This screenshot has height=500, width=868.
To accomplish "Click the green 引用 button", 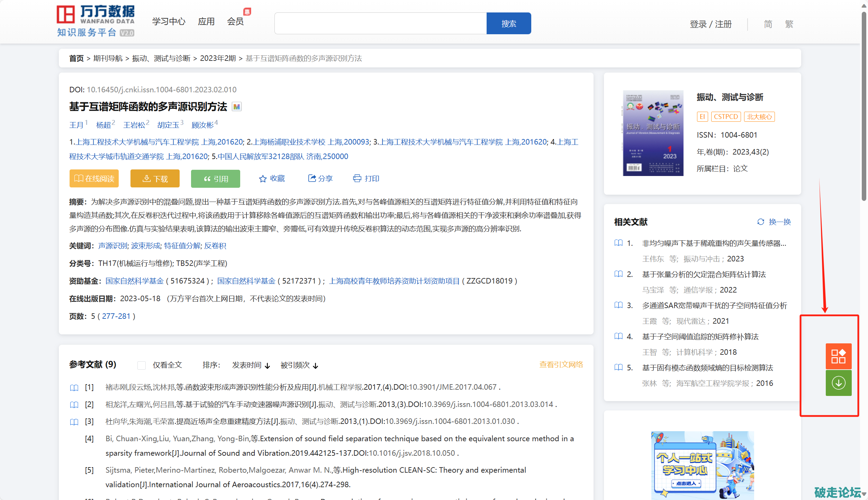I will pyautogui.click(x=215, y=179).
